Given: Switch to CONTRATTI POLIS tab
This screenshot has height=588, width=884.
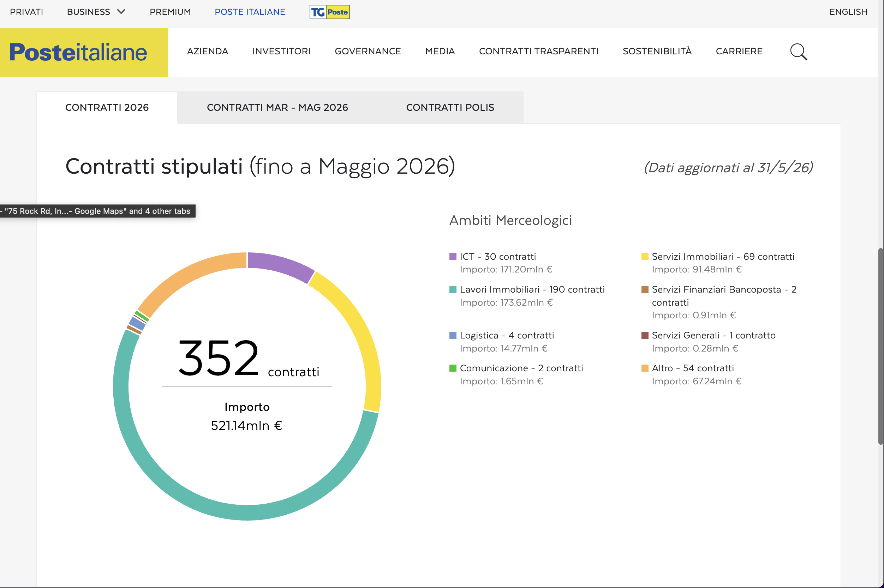Looking at the screenshot, I should (x=450, y=108).
